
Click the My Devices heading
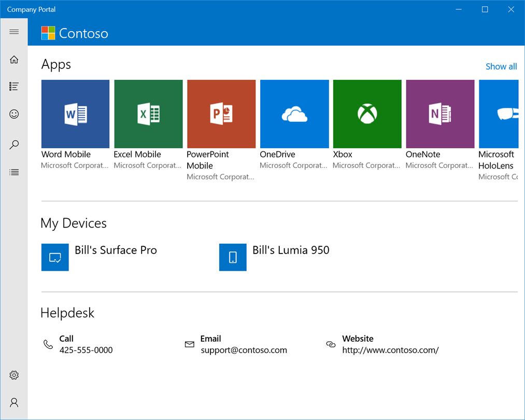pyautogui.click(x=74, y=223)
